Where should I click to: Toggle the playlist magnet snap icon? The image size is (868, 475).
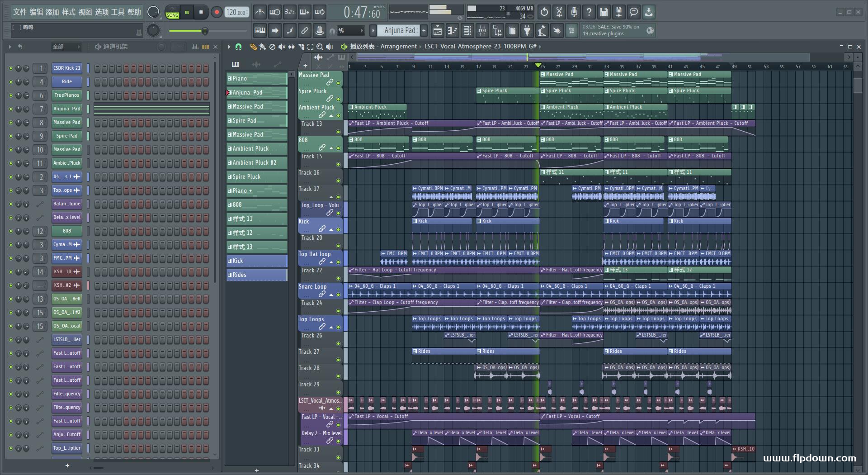[x=239, y=47]
